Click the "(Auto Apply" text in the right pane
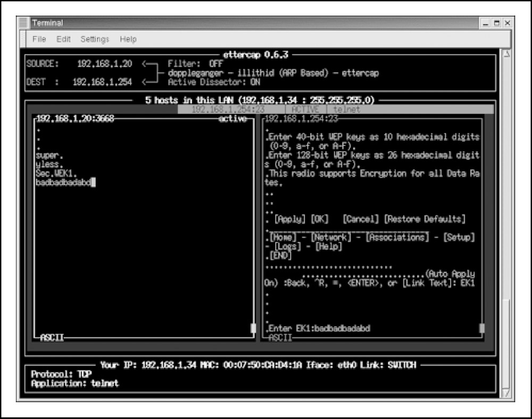The image size is (532, 419). (x=450, y=274)
